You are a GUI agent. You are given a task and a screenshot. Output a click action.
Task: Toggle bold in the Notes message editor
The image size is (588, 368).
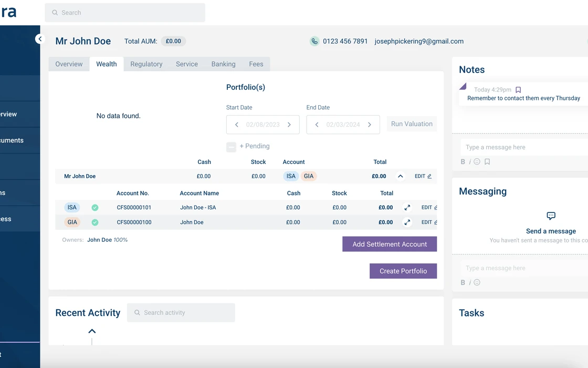click(x=463, y=161)
